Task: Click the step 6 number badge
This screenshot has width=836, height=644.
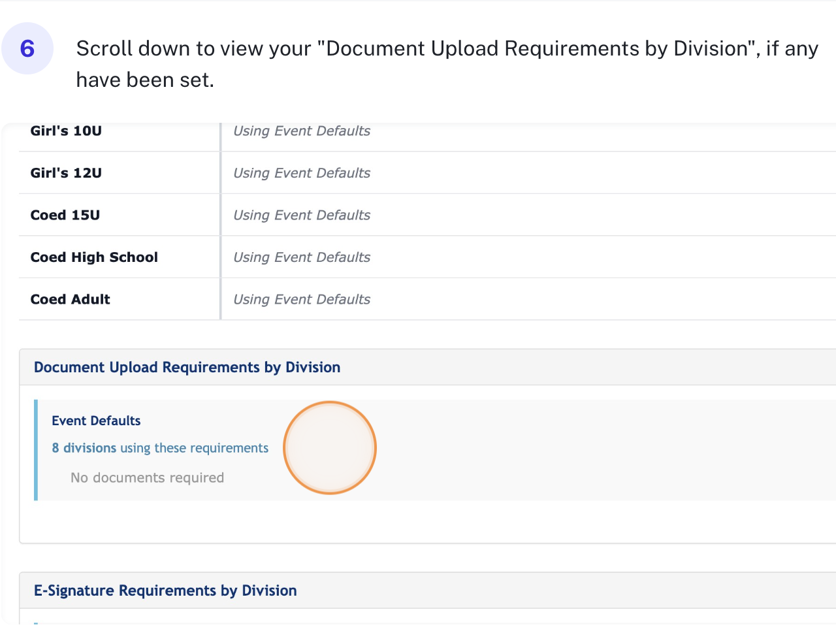Action: 27,48
